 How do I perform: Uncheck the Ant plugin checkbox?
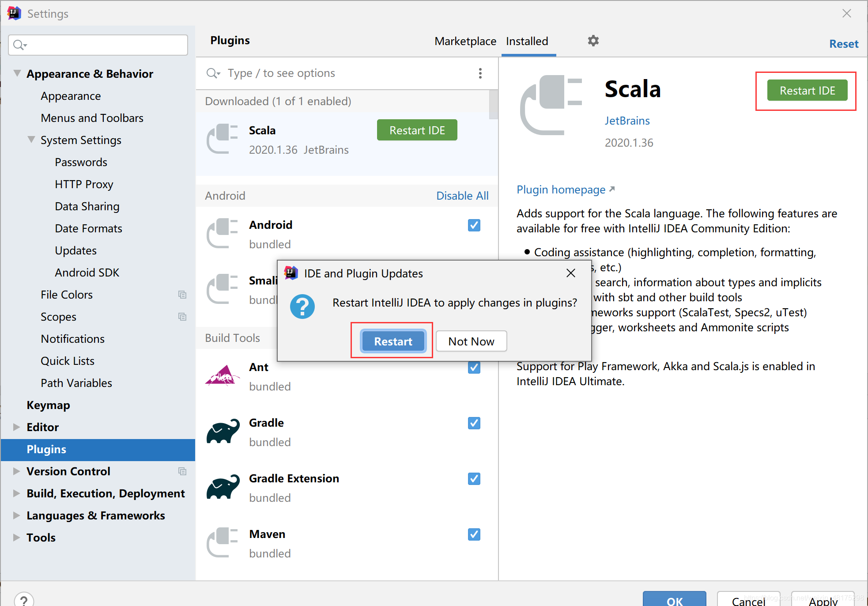474,367
